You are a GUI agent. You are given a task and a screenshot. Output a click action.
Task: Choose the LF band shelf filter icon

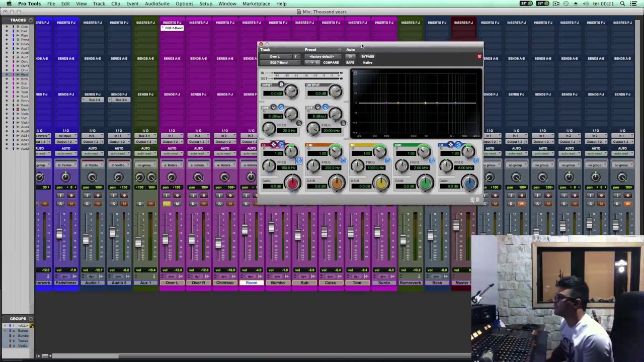(281, 144)
